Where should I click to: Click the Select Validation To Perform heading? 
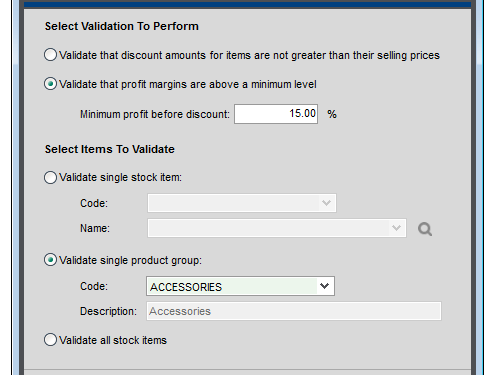(122, 26)
